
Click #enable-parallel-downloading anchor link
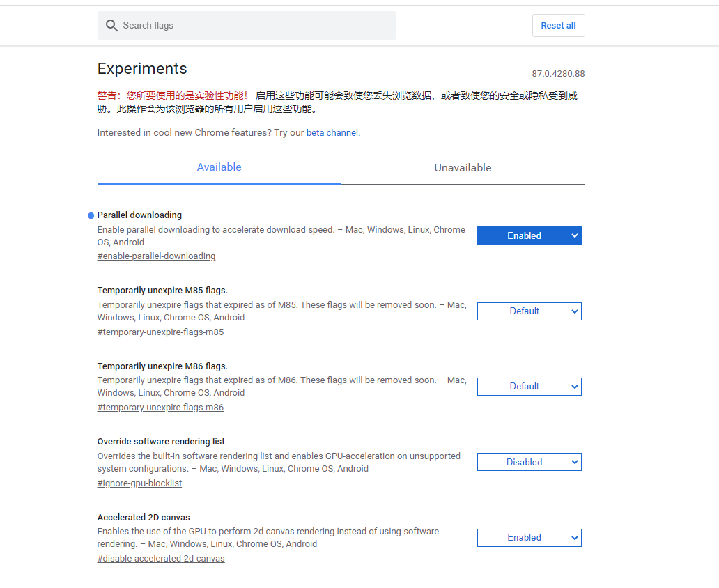156,256
